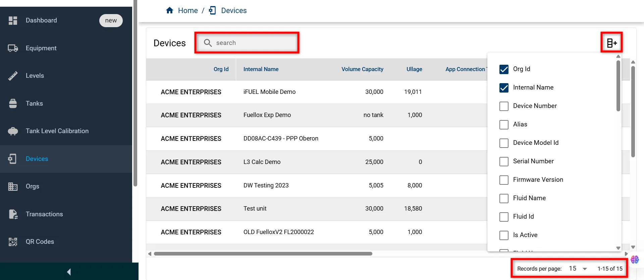Click DW Testing 2023 cell
Viewport: 644px width, 280px height.
pos(266,185)
